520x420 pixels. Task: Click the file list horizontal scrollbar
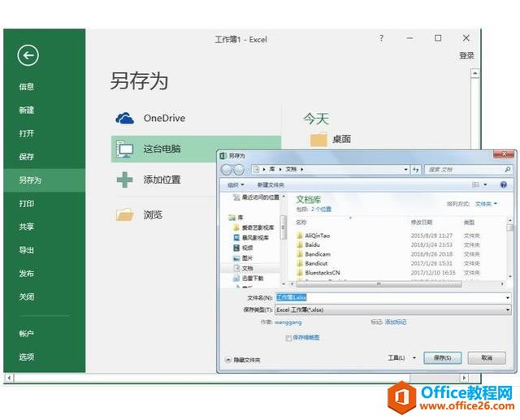click(378, 284)
